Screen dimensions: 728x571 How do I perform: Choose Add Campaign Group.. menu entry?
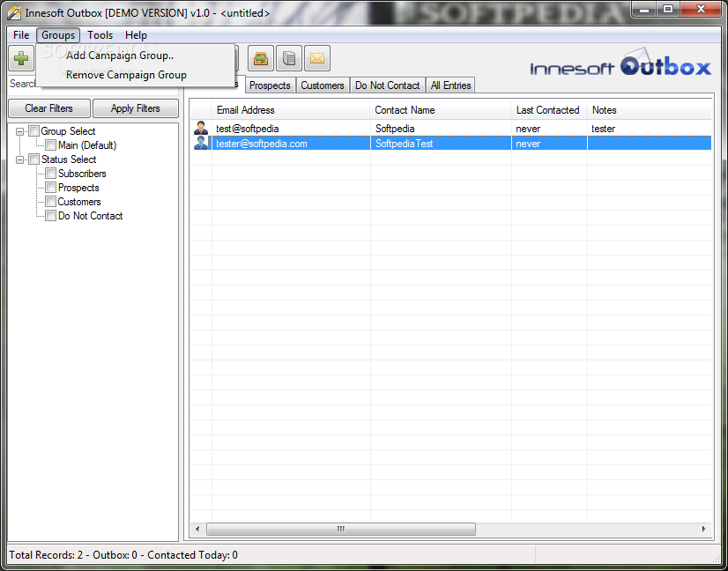136,56
